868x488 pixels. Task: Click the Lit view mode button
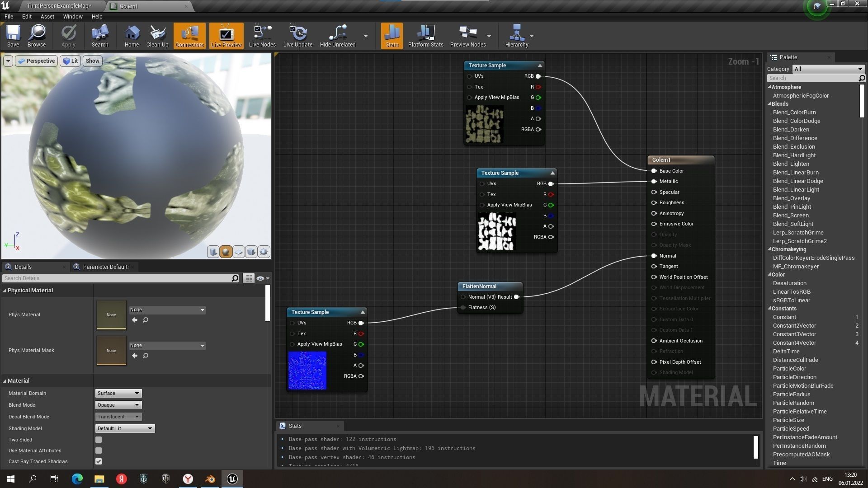point(70,61)
